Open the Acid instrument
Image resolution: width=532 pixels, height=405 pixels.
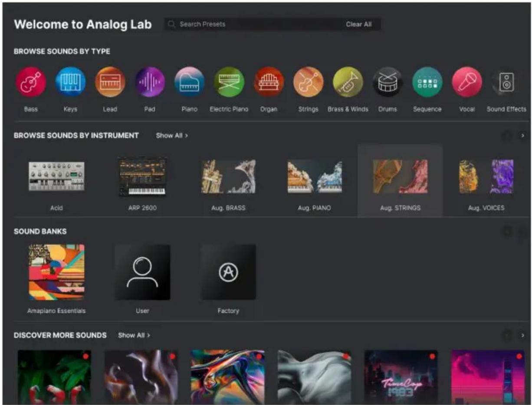56,176
